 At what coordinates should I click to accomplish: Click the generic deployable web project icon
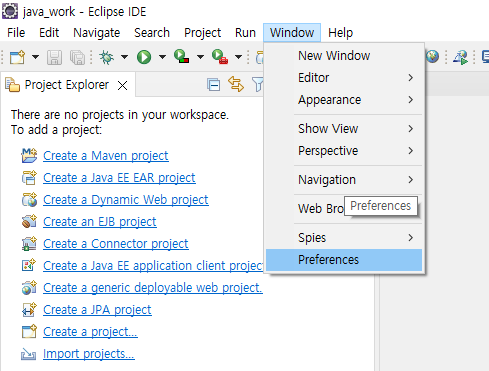29,287
